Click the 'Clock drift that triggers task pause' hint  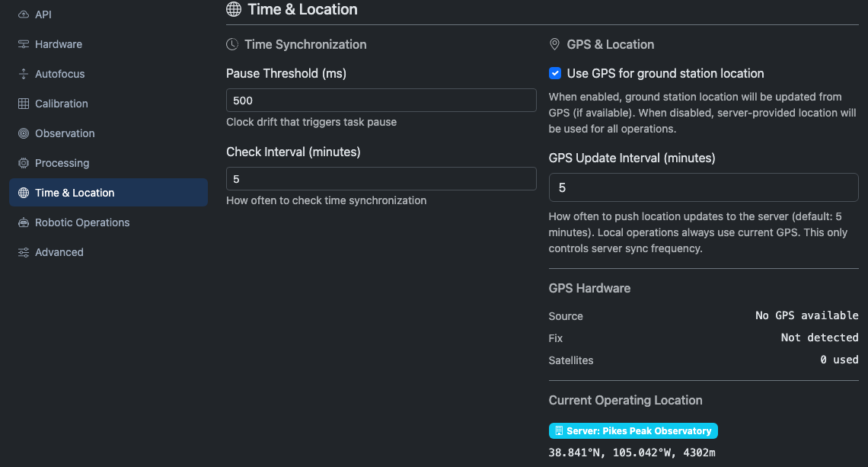point(311,122)
